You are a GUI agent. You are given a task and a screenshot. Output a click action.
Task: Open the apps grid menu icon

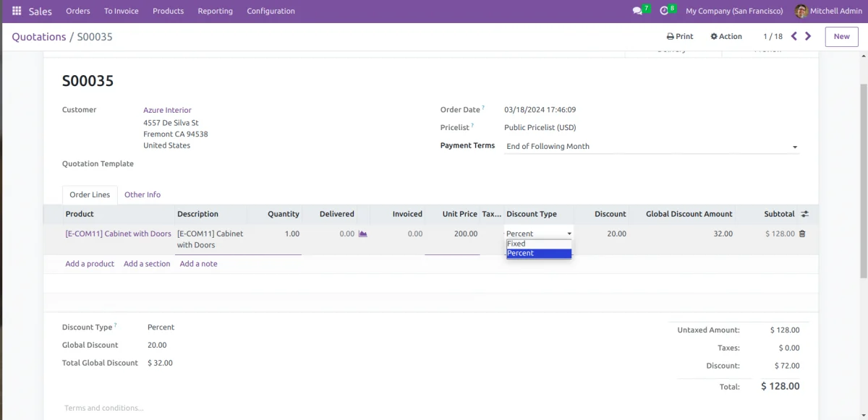click(17, 11)
